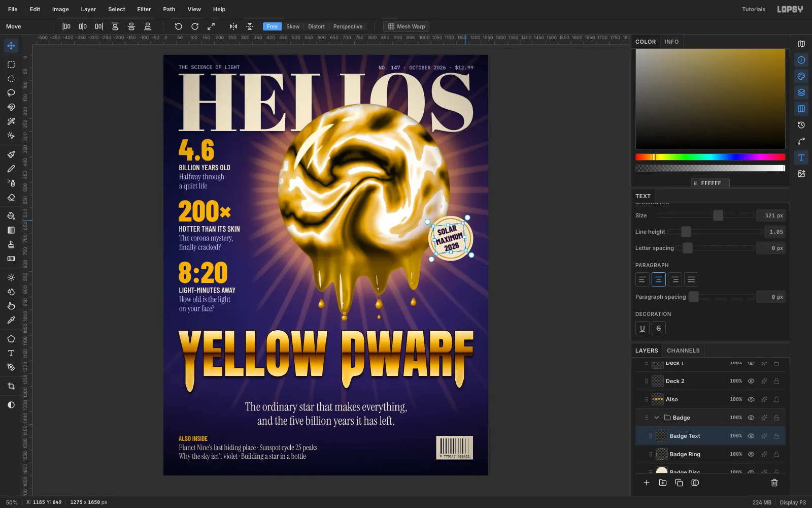Viewport: 812px width, 508px height.
Task: Open the File menu
Action: tap(13, 9)
